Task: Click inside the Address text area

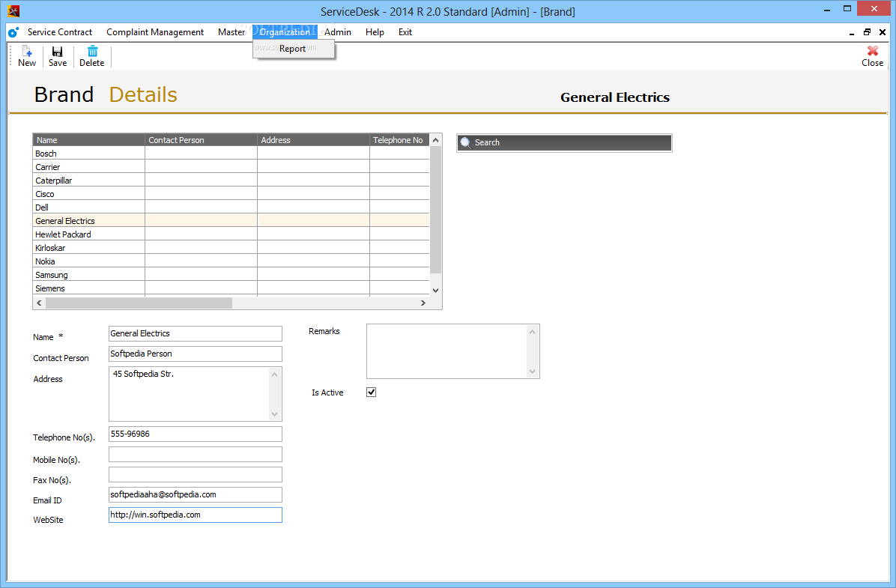Action: (x=189, y=394)
